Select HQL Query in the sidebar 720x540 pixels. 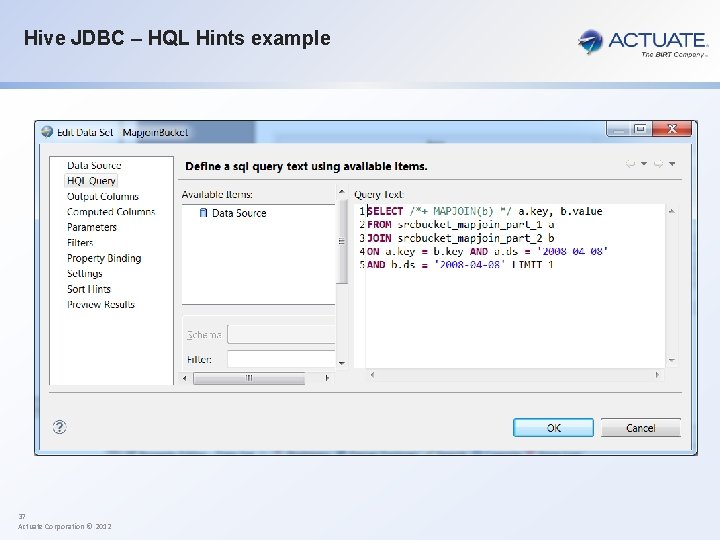click(91, 181)
